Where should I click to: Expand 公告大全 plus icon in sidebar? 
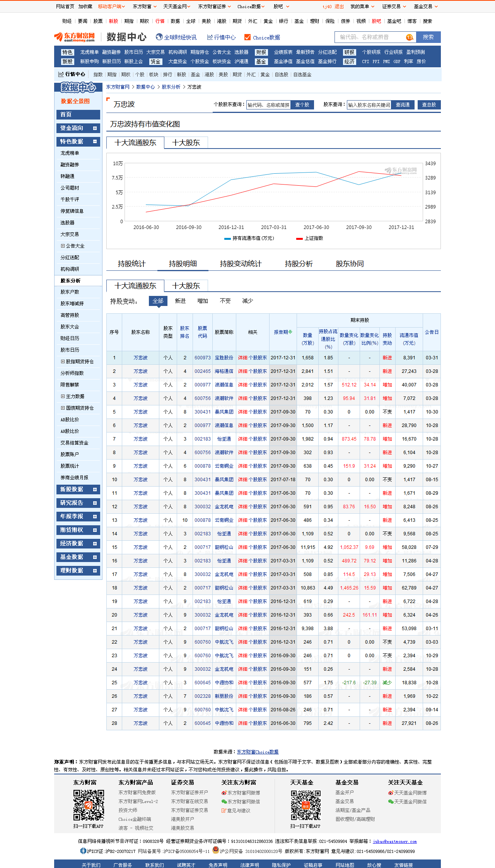point(63,246)
